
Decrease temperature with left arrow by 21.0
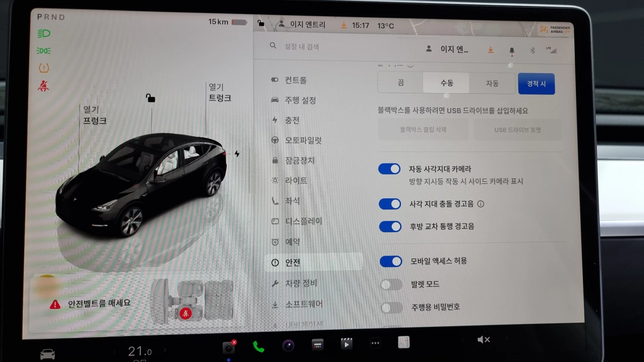tap(115, 352)
